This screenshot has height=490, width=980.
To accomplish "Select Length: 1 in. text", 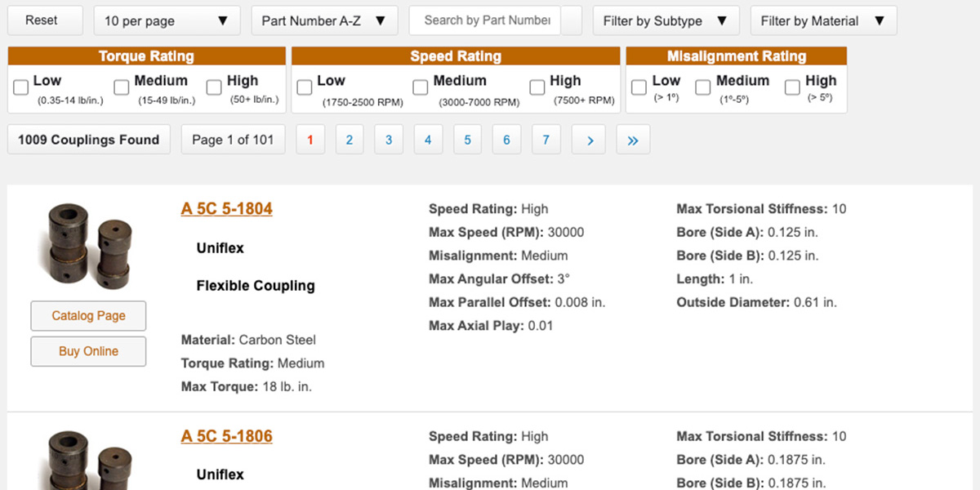I will click(x=715, y=278).
